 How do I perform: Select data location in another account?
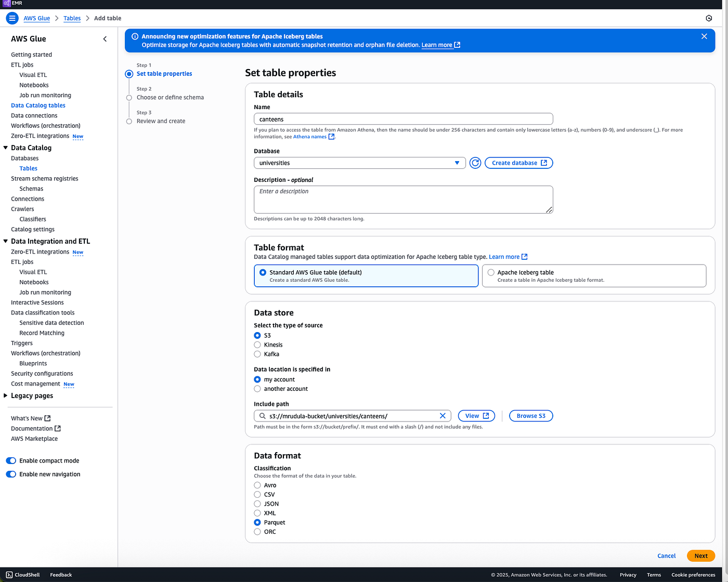click(257, 389)
